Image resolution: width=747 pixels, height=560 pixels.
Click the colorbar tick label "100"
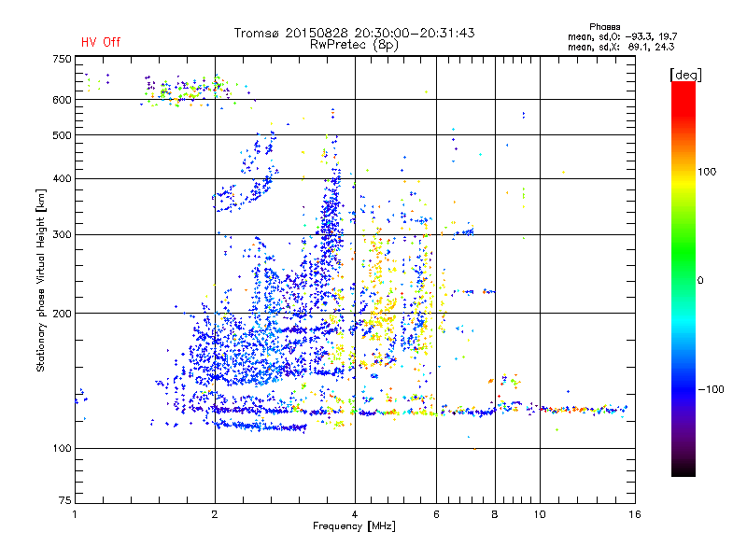pyautogui.click(x=707, y=172)
